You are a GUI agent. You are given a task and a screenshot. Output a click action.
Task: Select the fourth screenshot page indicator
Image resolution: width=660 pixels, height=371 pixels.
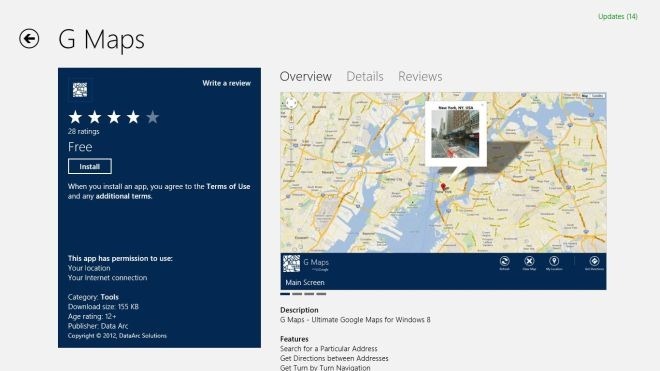click(x=321, y=294)
